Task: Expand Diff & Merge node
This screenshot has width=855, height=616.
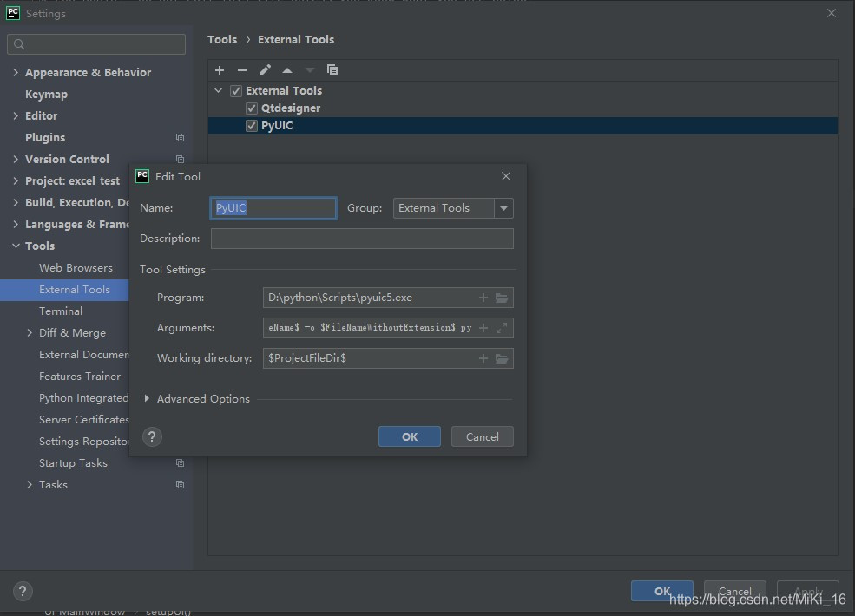Action: pyautogui.click(x=30, y=332)
